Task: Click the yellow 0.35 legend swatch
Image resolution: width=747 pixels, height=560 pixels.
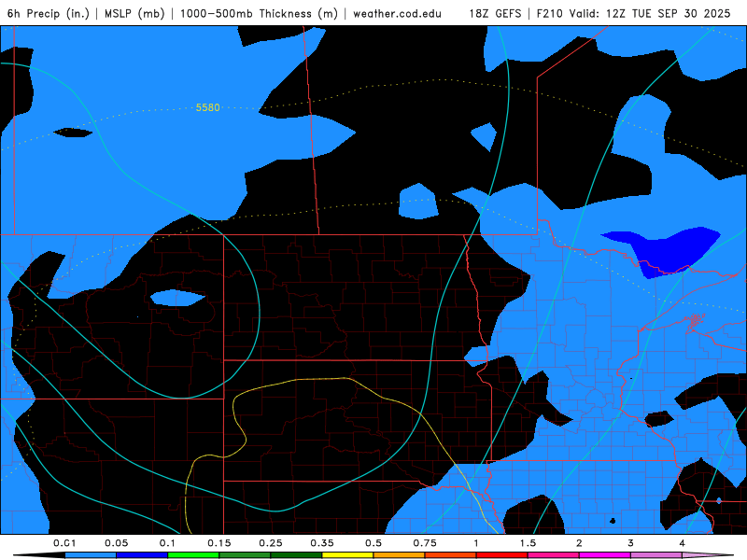Action: coord(347,555)
